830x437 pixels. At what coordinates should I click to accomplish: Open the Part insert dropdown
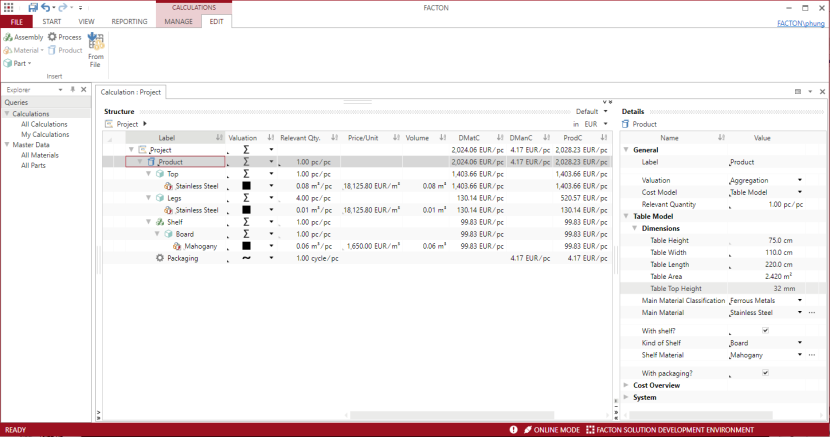pyautogui.click(x=30, y=63)
